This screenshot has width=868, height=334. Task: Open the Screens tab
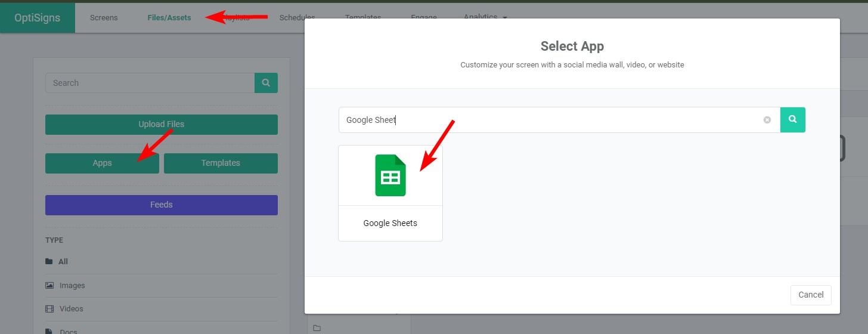tap(104, 18)
